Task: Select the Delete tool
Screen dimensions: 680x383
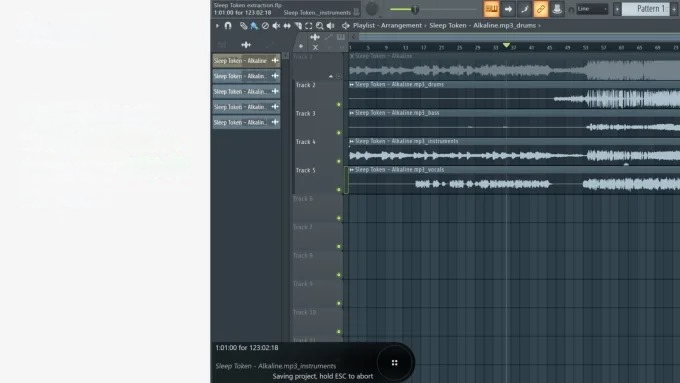Action: point(265,26)
